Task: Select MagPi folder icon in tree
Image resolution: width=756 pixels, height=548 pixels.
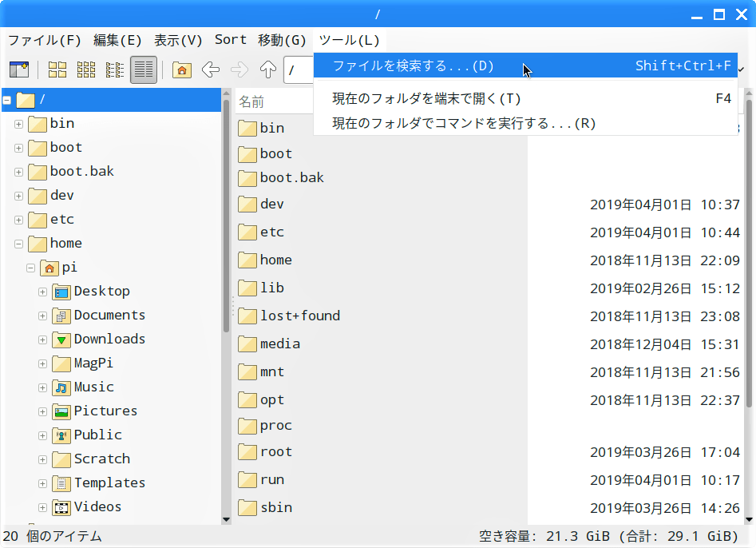Action: pos(61,363)
